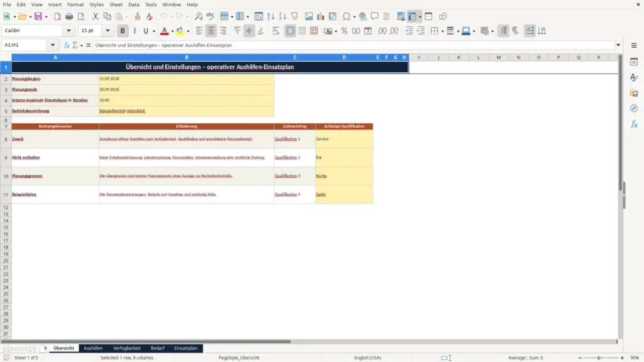The image size is (644, 362).
Task: Sort the data in ascending order
Action: coord(270,16)
